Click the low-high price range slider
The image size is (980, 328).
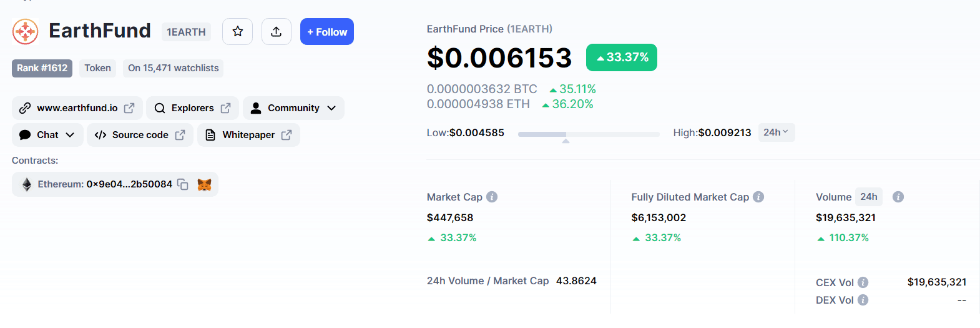pos(589,134)
